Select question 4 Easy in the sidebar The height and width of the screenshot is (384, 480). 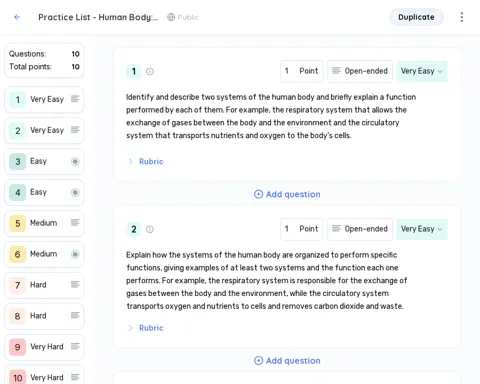pos(44,193)
